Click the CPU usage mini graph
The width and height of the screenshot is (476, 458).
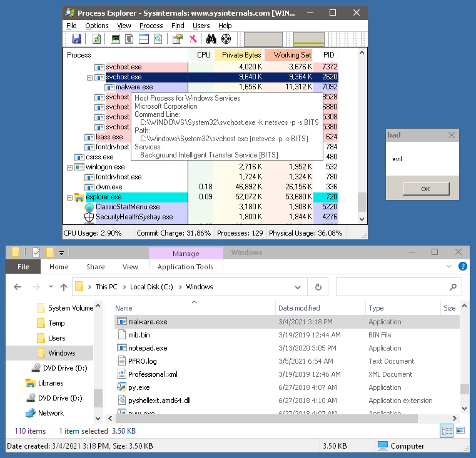tap(263, 39)
